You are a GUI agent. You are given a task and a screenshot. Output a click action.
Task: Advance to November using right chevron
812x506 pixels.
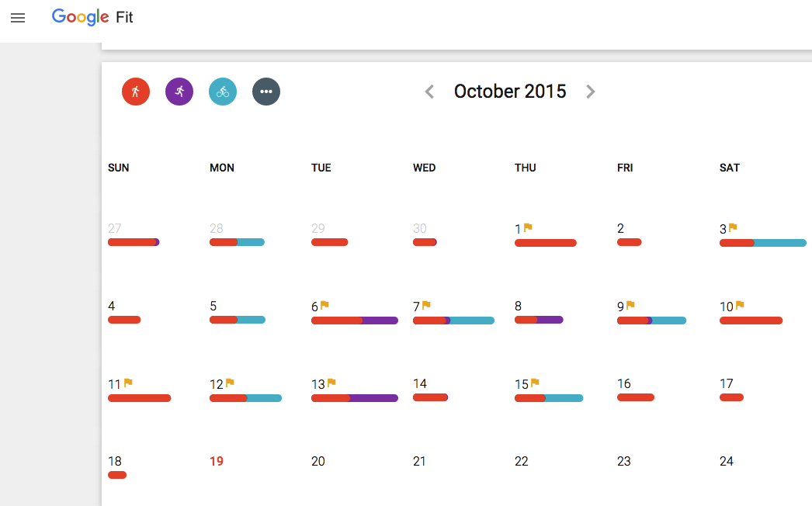591,91
